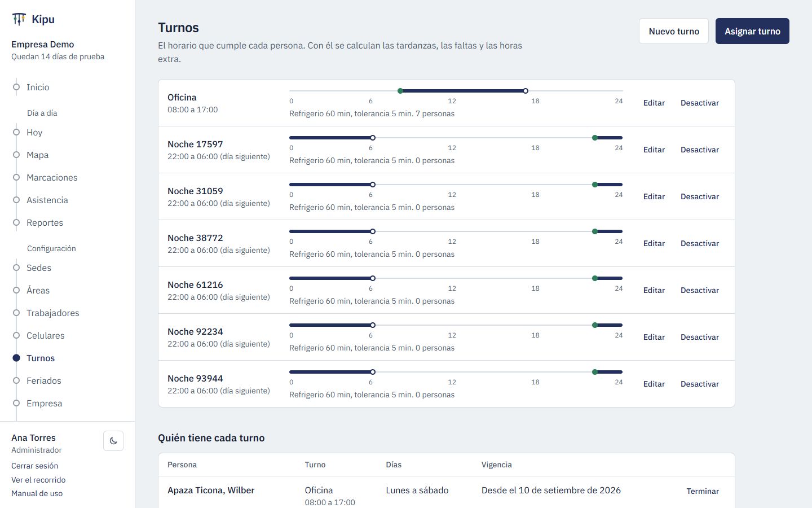Image resolution: width=812 pixels, height=508 pixels.
Task: Open Trabajadores list
Action: click(53, 313)
